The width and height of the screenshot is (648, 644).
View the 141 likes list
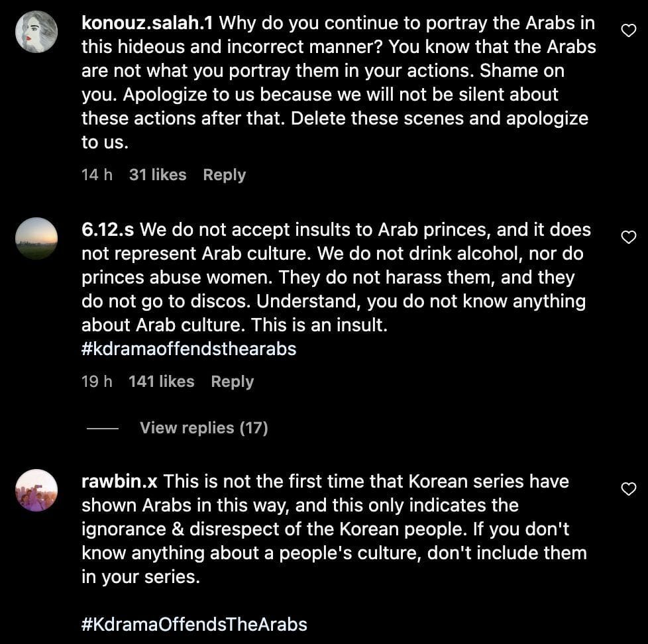(162, 382)
